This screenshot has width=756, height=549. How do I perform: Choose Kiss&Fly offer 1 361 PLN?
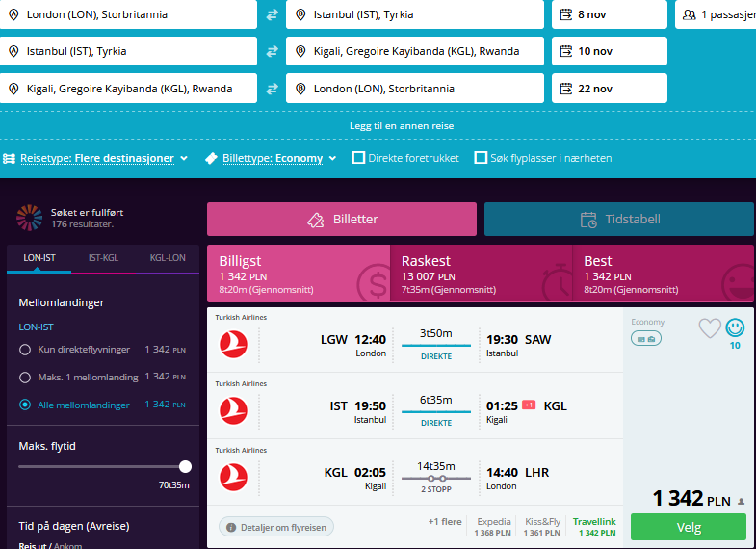pos(542,527)
